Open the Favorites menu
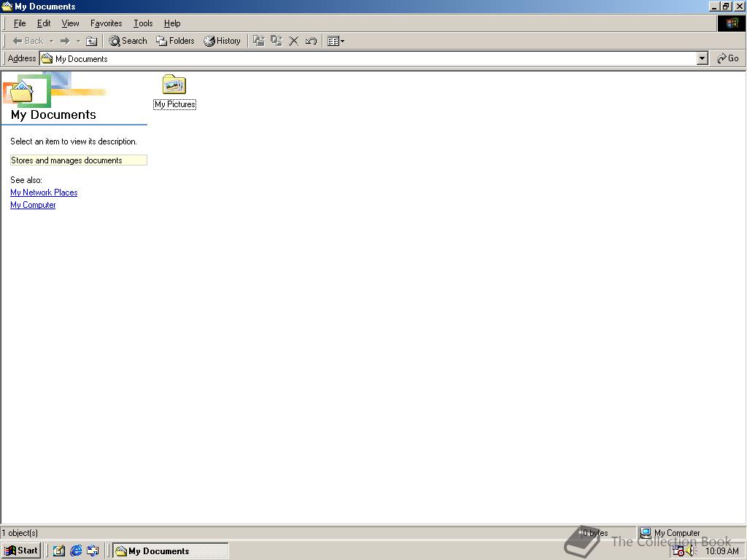Screen dimensions: 747x560 [107, 23]
